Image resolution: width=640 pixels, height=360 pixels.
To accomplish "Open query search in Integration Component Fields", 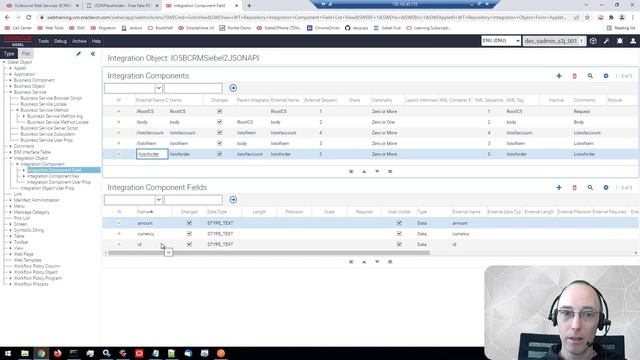I will [x=590, y=187].
